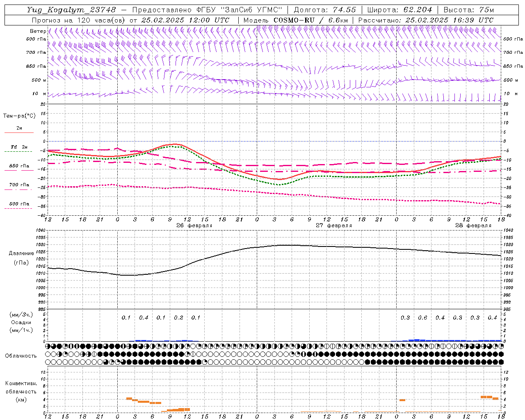Click the Ветер panel label
Image resolution: width=525 pixels, height=420 pixels.
coord(38,31)
